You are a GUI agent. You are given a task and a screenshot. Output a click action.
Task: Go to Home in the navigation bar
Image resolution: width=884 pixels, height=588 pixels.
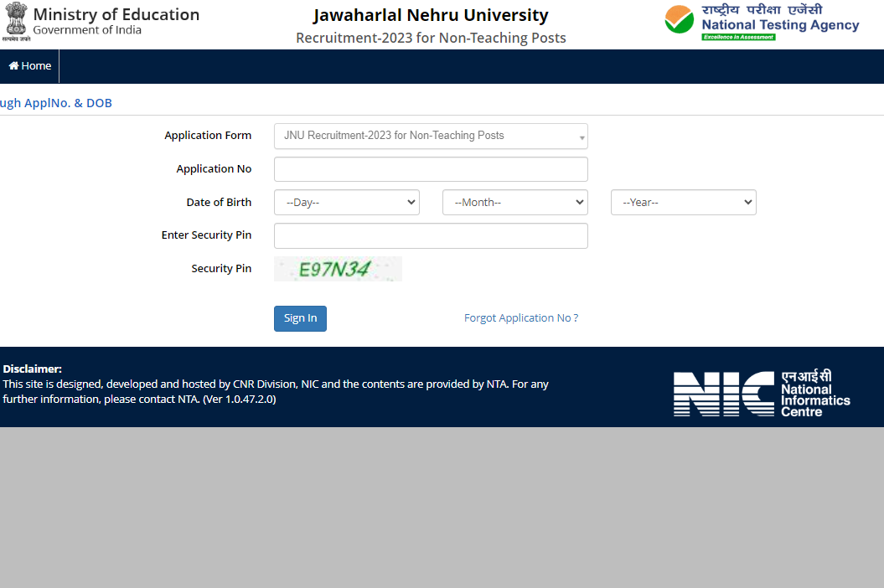30,66
